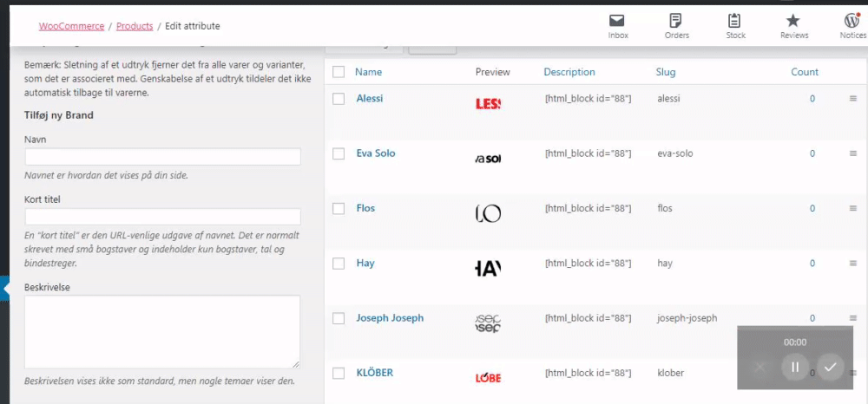The height and width of the screenshot is (404, 868).
Task: Tick the checkbox for Eva Solo
Action: click(x=339, y=154)
